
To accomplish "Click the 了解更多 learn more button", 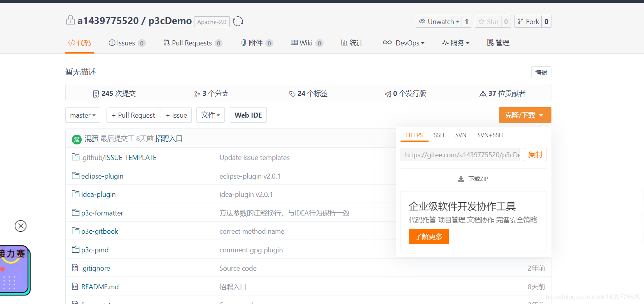I will tap(429, 236).
